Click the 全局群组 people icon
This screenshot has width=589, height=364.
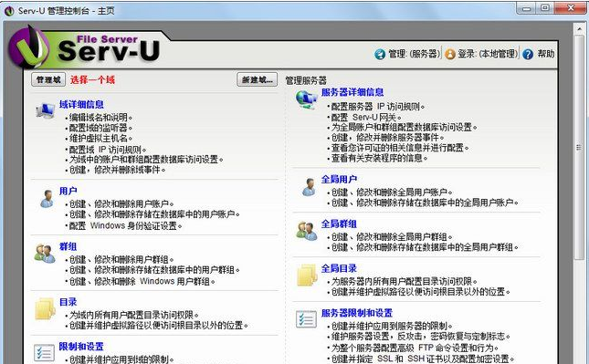pyautogui.click(x=307, y=231)
